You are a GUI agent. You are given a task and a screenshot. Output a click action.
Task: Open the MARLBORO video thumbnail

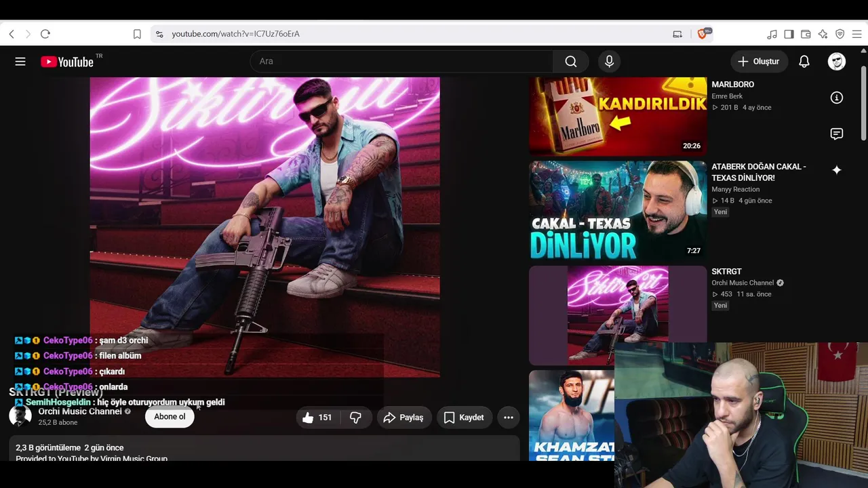[618, 117]
